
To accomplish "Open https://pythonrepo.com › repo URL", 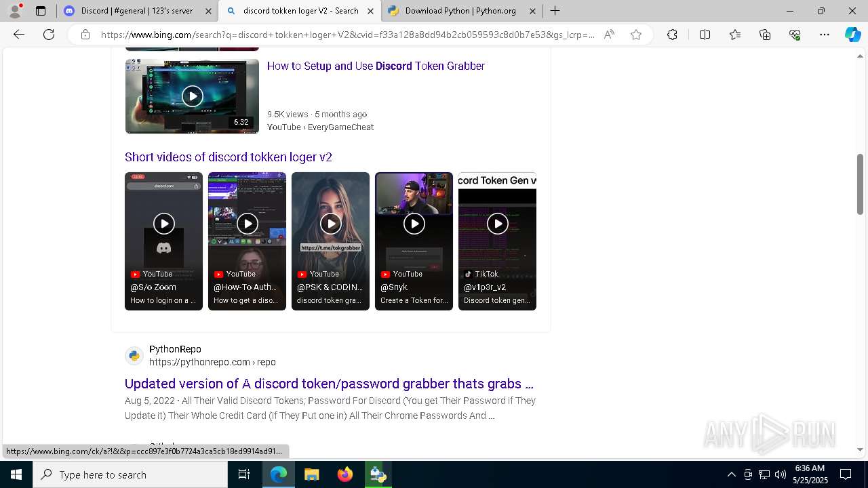I will pos(212,362).
